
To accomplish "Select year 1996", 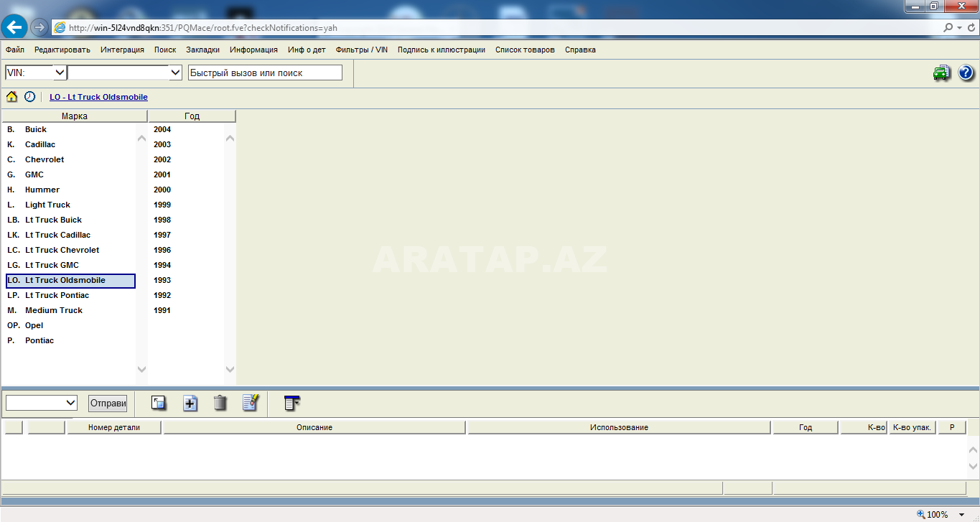I will pos(162,250).
